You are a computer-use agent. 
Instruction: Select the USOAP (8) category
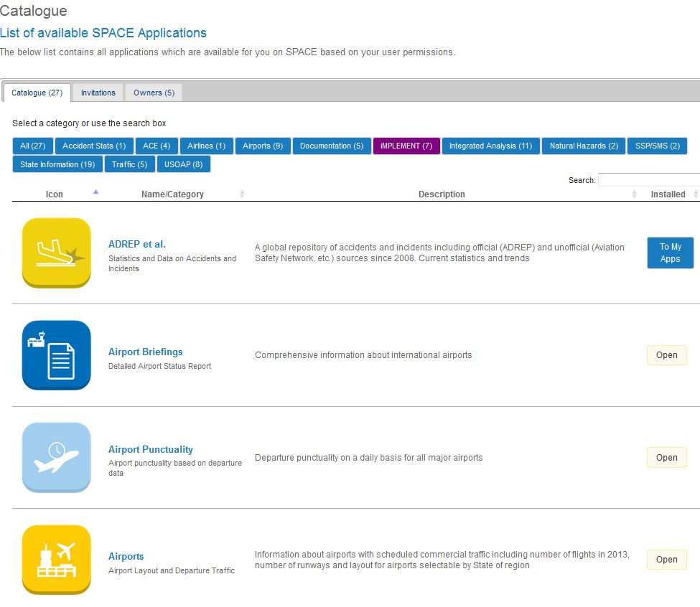coord(184,164)
